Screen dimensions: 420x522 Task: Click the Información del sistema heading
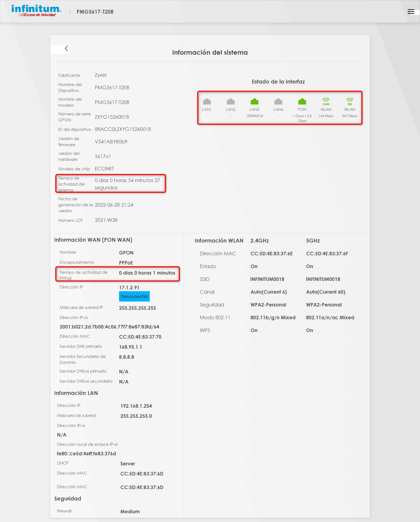pyautogui.click(x=210, y=53)
